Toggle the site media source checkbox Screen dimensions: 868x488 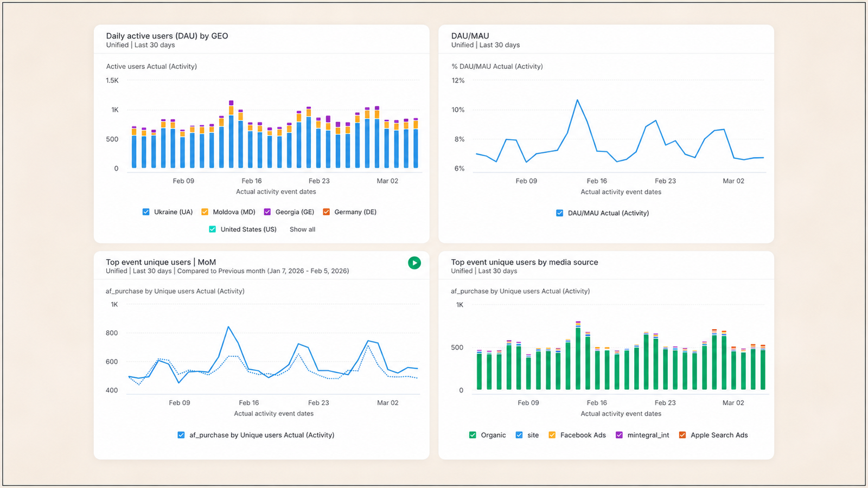point(519,435)
